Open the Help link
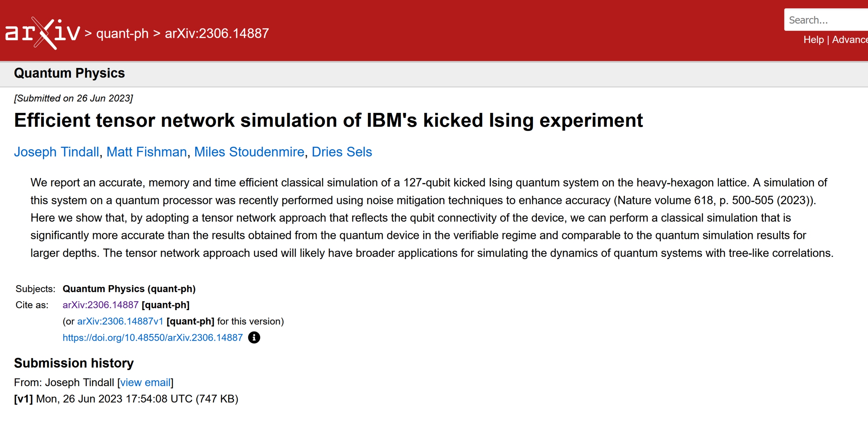868x433 pixels. [x=813, y=40]
